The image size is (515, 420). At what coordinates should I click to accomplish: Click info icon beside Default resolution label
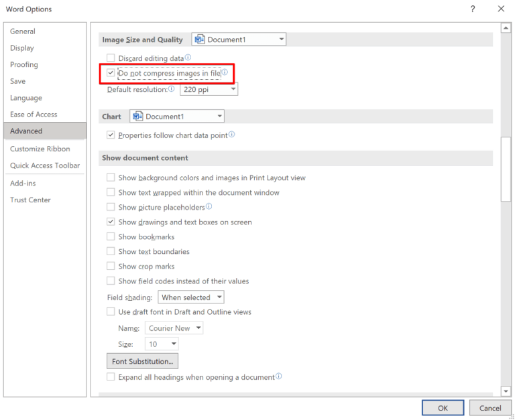(172, 88)
